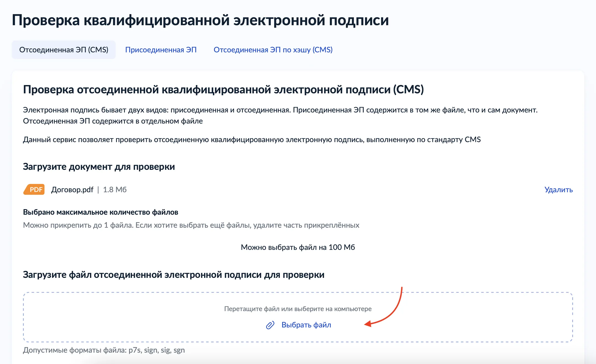The image size is (596, 364).
Task: Click the Можно прикрепить до 1 файла hint
Action: click(191, 225)
